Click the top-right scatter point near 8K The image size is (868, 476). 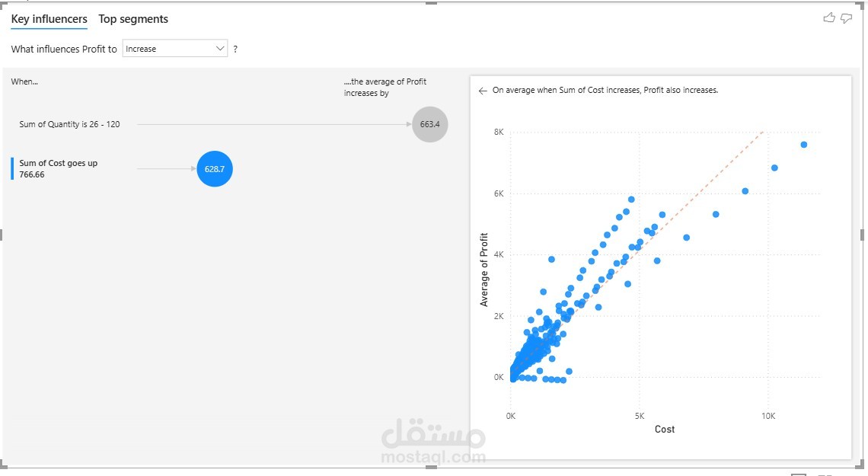[804, 145]
